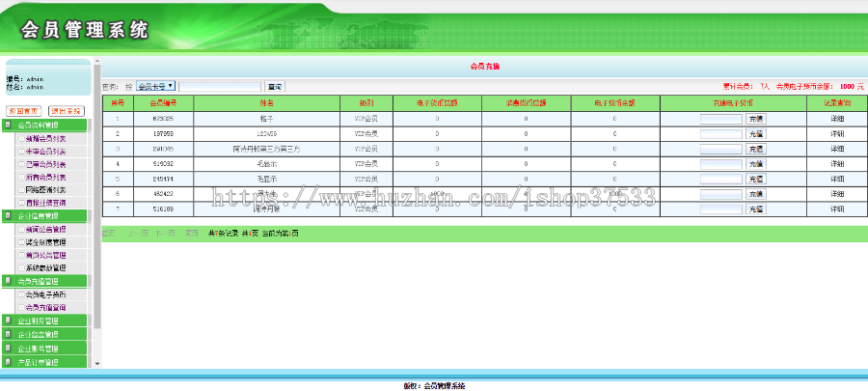Open 首页公告管理 in the sidebar
The width and height of the screenshot is (868, 391).
46,255
